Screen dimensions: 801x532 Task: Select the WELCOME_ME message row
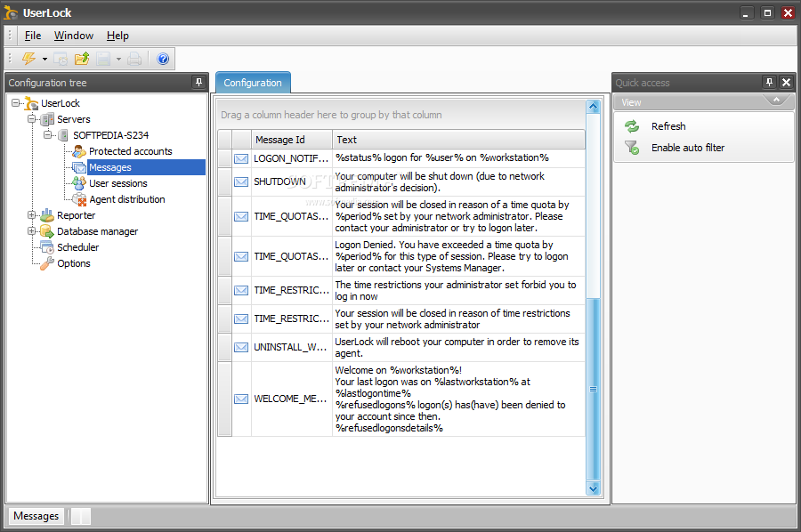[401, 399]
